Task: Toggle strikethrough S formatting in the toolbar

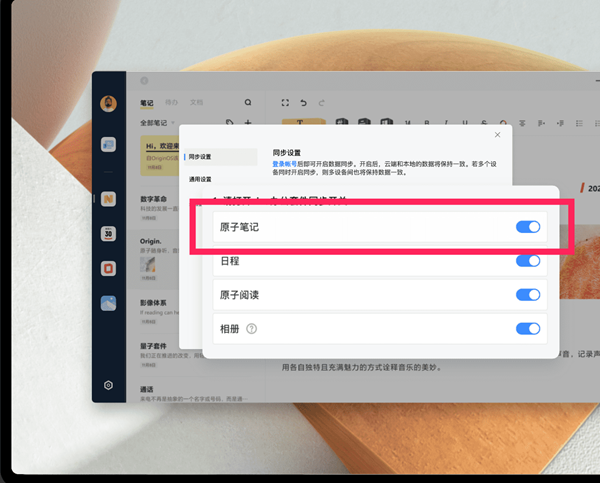Action: (x=484, y=123)
